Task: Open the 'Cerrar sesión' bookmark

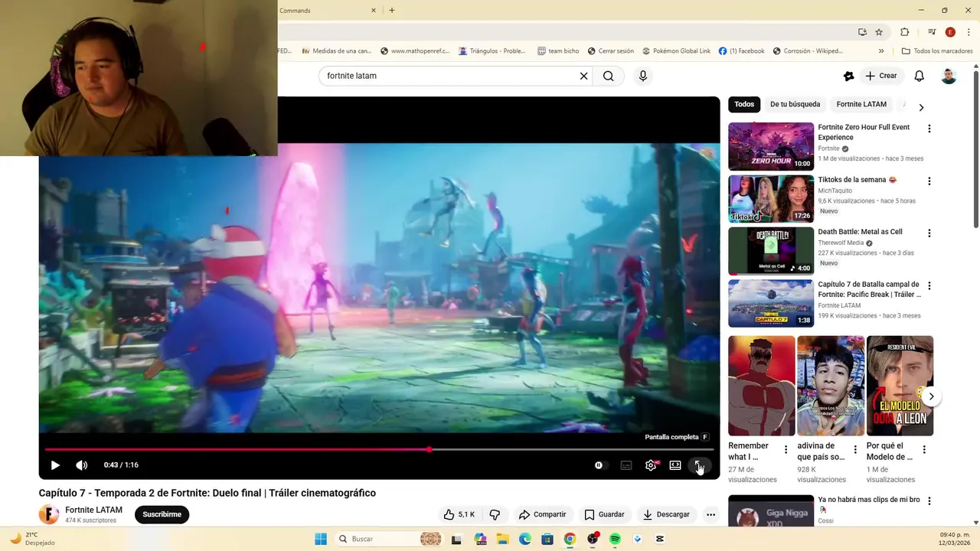Action: click(x=611, y=51)
